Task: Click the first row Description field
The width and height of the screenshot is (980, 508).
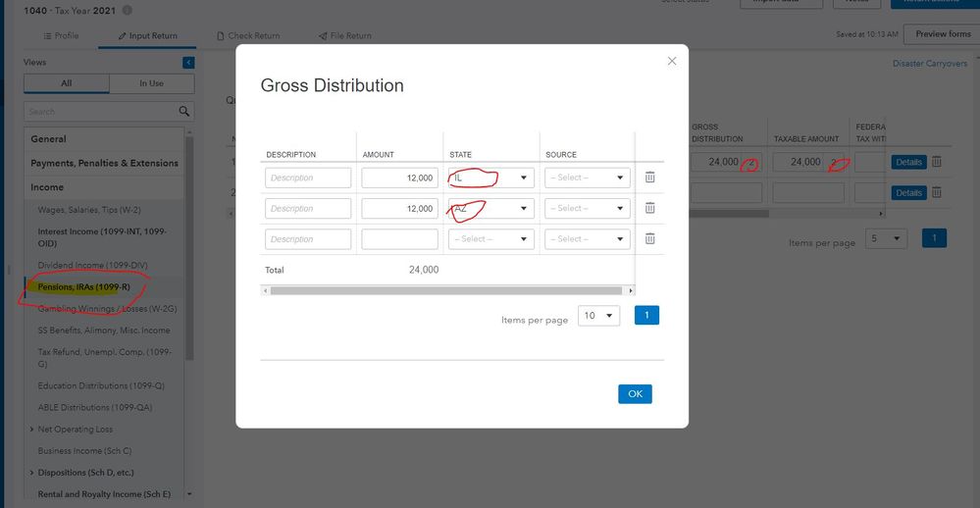Action: coord(307,178)
